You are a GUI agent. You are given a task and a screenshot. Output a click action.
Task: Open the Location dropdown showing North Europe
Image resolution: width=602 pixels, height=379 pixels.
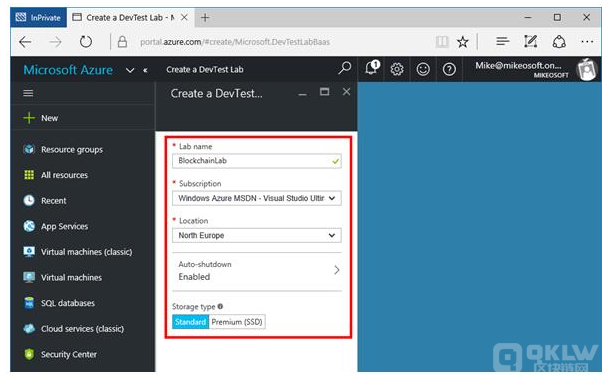256,235
